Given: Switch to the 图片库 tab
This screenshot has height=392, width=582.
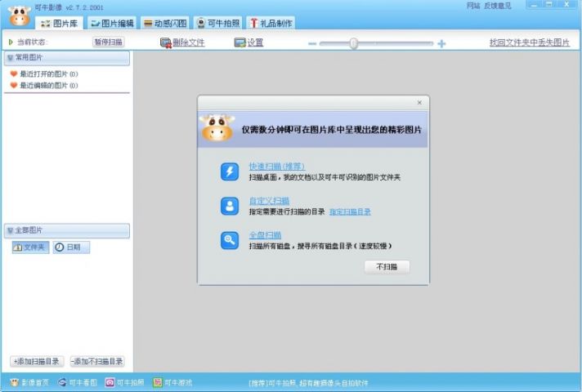Looking at the screenshot, I should tap(60, 24).
